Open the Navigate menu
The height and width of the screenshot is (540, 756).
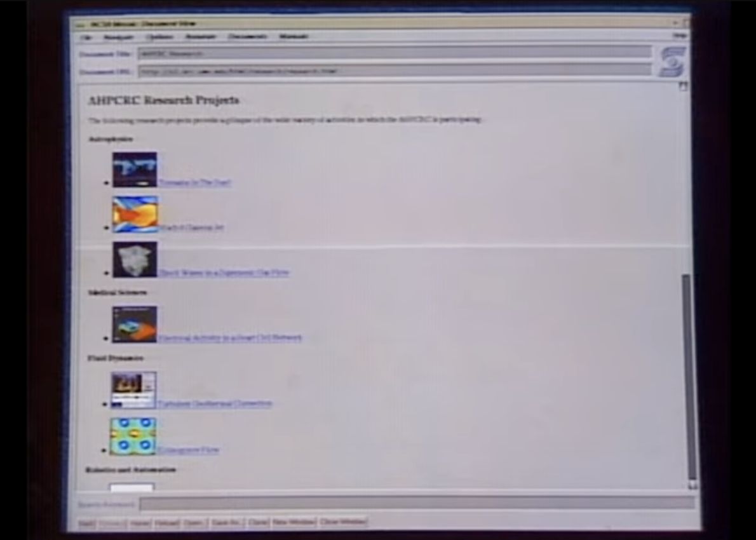(118, 37)
